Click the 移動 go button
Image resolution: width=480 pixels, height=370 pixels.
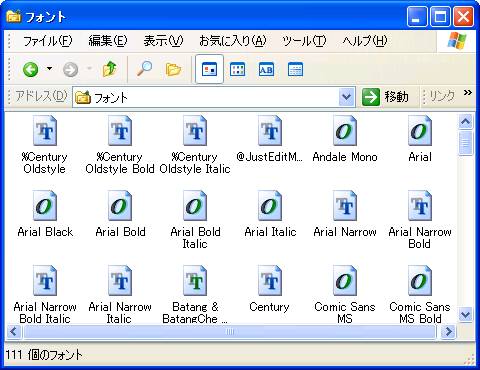pos(385,97)
